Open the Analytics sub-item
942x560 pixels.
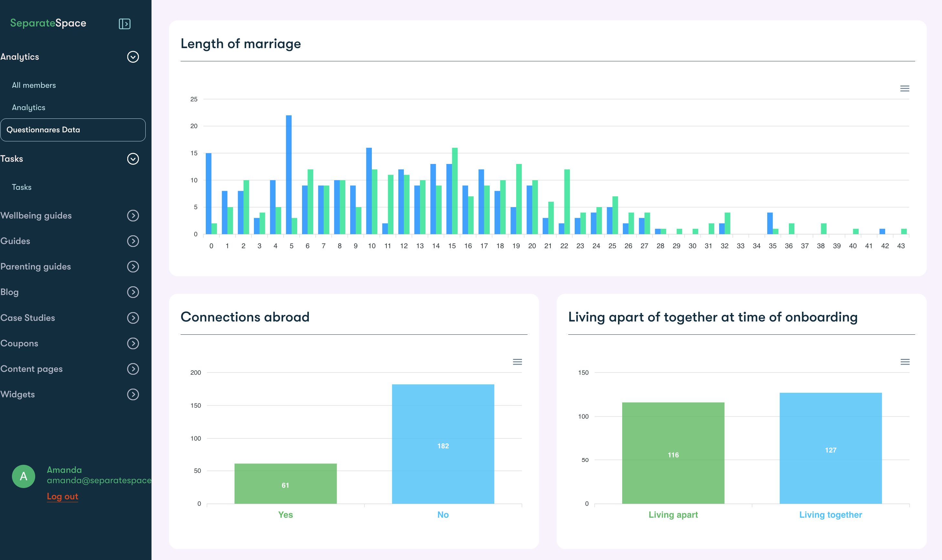pos(29,107)
